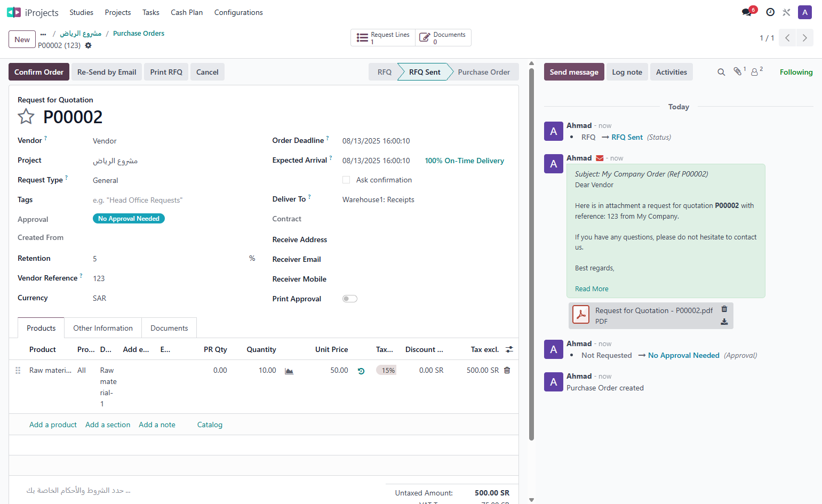Cancel the purchase order

coord(208,72)
